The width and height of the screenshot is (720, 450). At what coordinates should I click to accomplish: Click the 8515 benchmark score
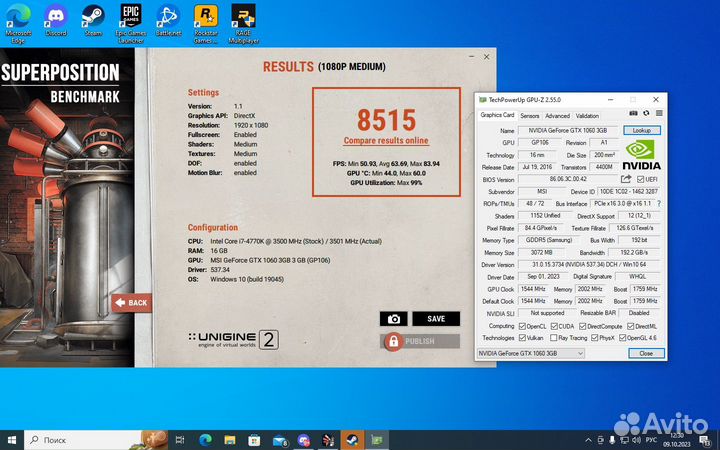pos(386,120)
